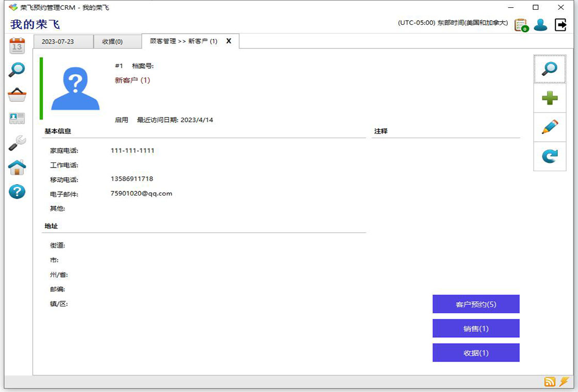578x392 pixels.
Task: Open the blue question mark help icon
Action: click(x=17, y=191)
